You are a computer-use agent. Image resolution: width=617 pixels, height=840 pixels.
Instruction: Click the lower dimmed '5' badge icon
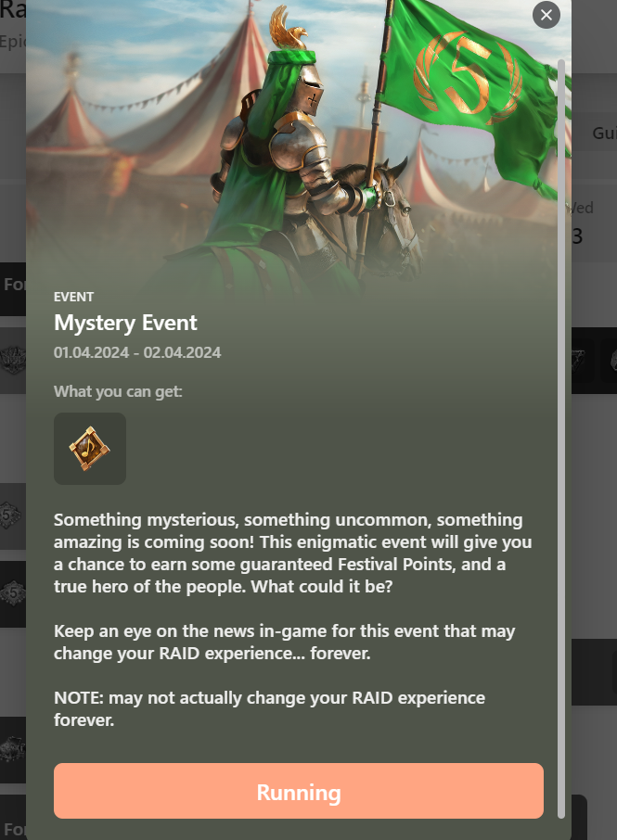(x=12, y=593)
